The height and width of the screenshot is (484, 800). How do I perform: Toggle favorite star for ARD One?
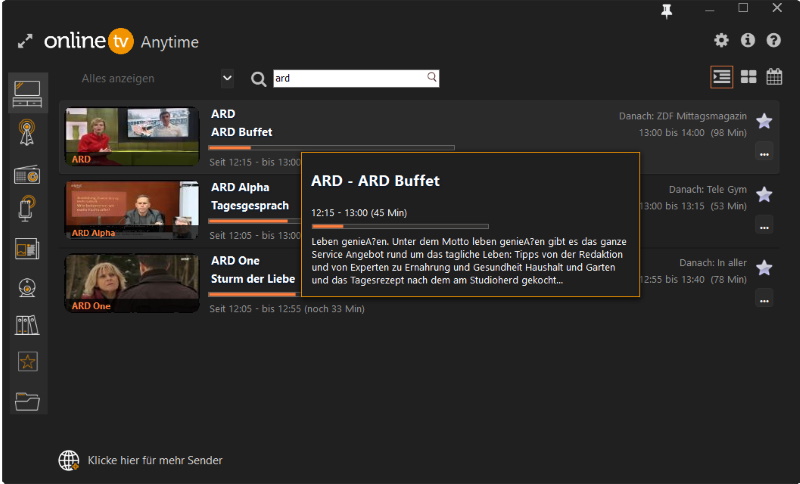point(764,268)
